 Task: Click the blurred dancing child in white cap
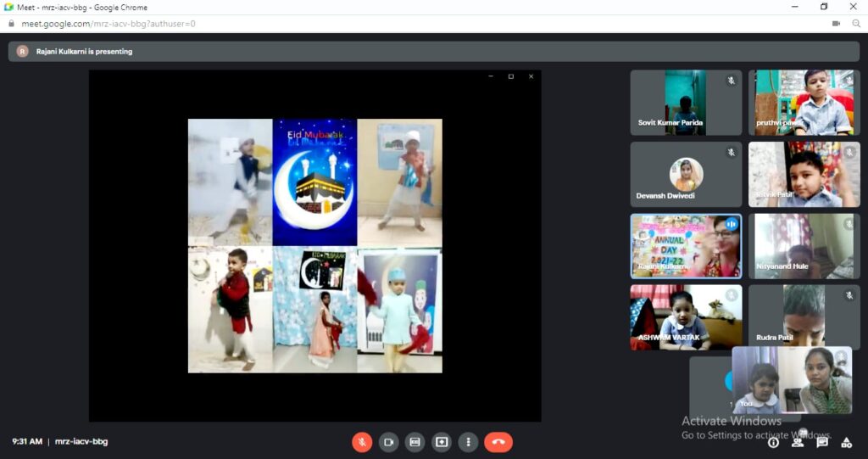coord(231,182)
